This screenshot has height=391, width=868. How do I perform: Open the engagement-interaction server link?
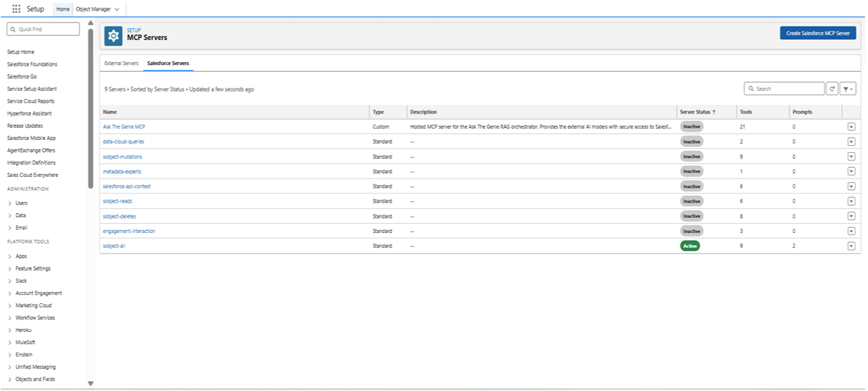[129, 231]
